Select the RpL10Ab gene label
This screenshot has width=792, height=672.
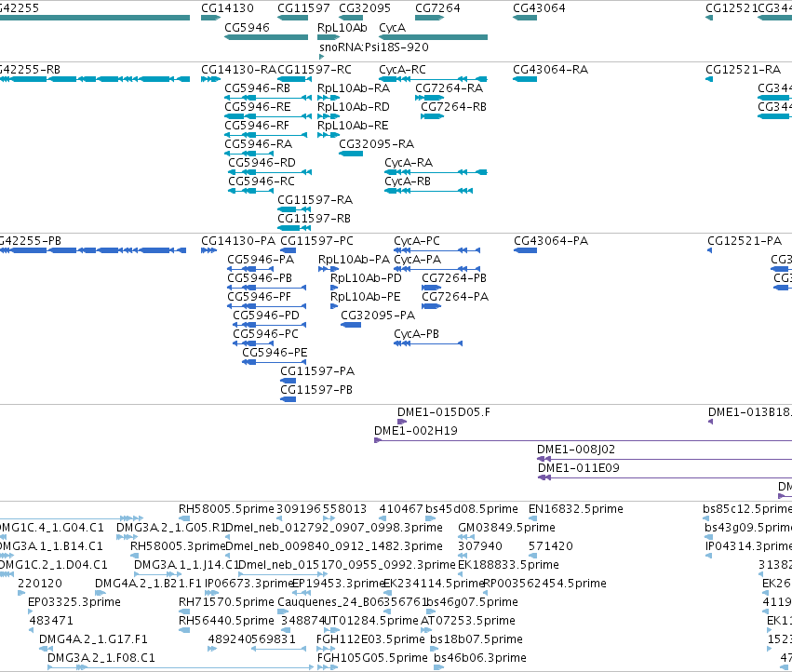[x=342, y=27]
